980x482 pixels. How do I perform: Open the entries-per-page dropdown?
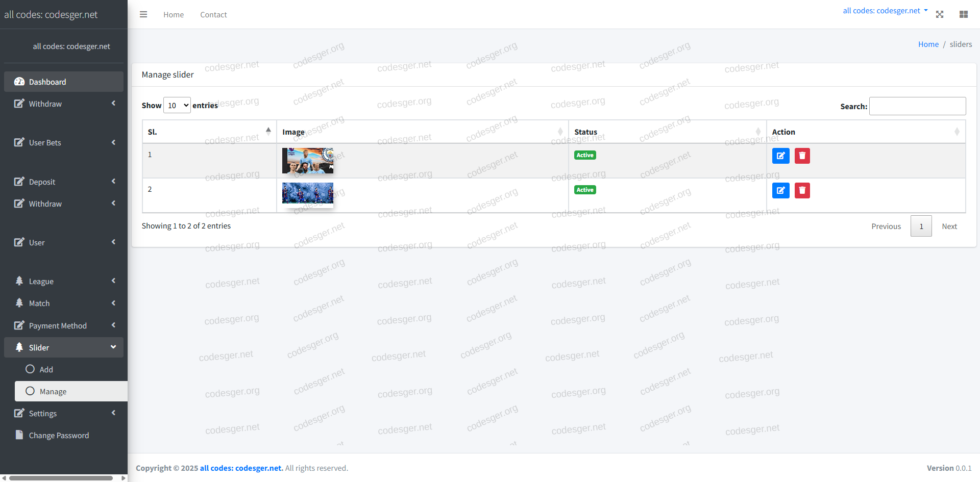pos(177,106)
